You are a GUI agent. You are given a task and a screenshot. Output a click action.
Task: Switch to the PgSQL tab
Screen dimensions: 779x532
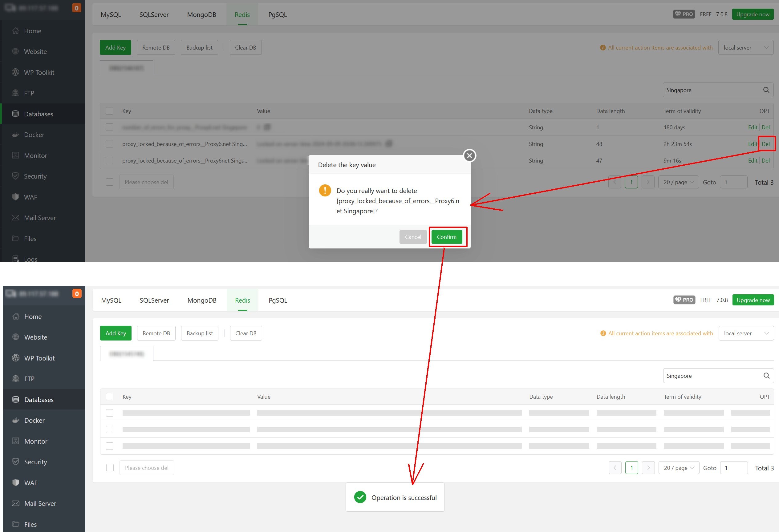[x=277, y=14]
